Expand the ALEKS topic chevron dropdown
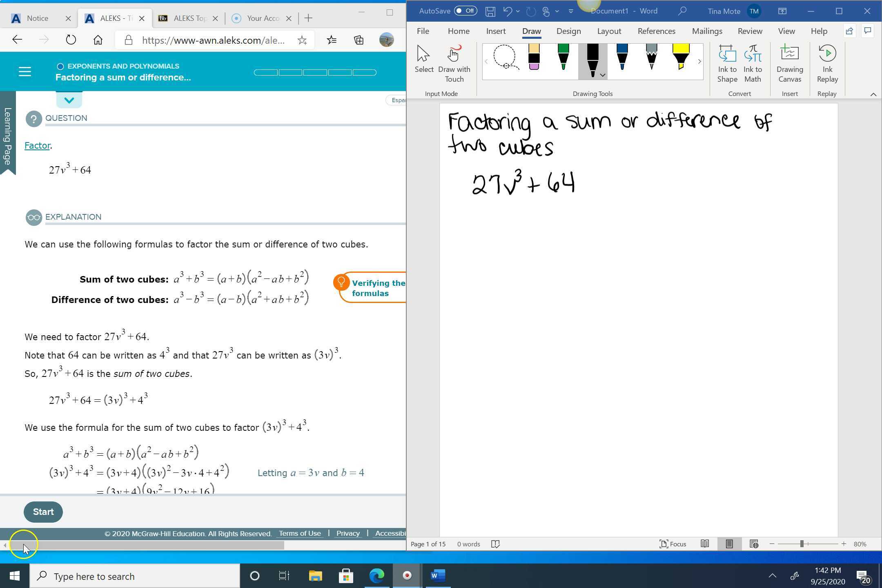 pyautogui.click(x=69, y=100)
